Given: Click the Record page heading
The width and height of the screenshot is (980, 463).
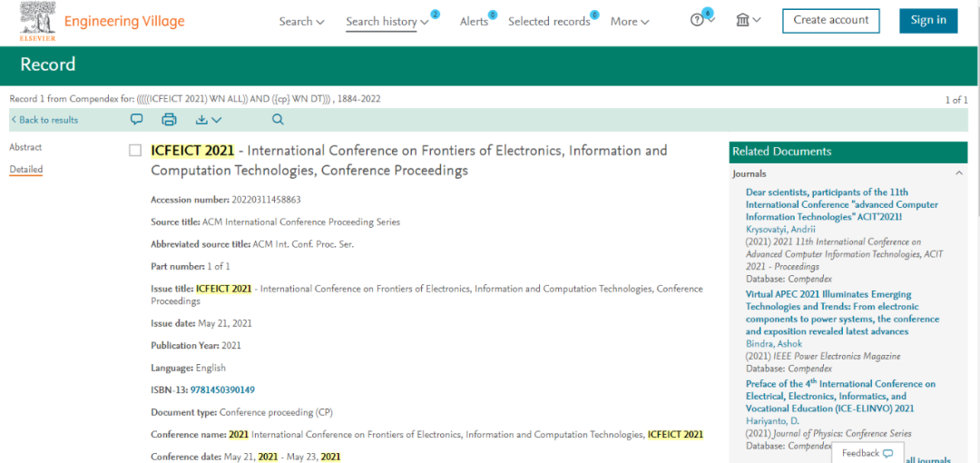Looking at the screenshot, I should point(48,64).
